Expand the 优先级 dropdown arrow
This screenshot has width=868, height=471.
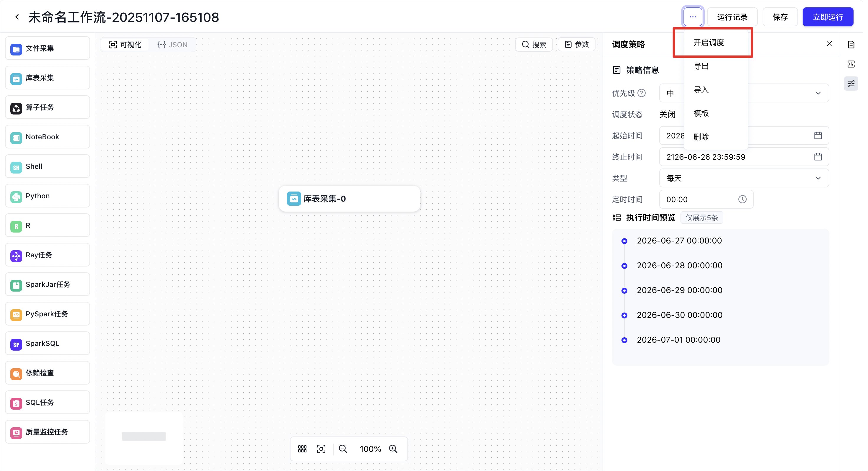[822, 93]
